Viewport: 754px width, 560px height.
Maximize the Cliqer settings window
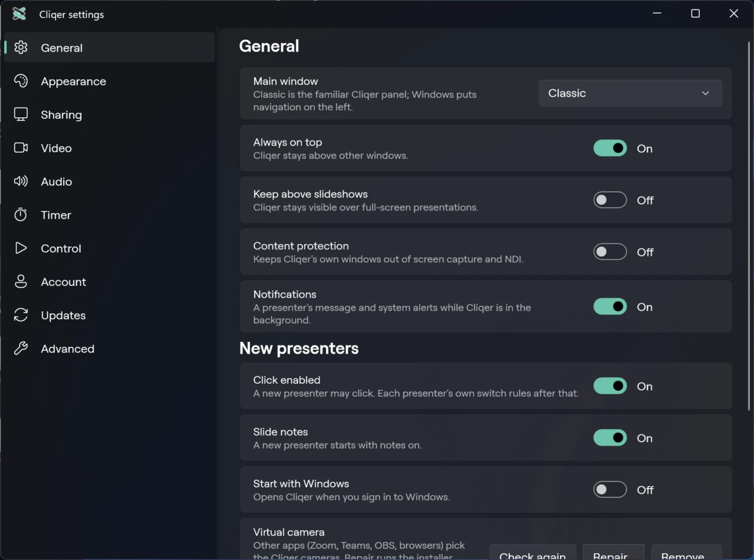point(695,14)
